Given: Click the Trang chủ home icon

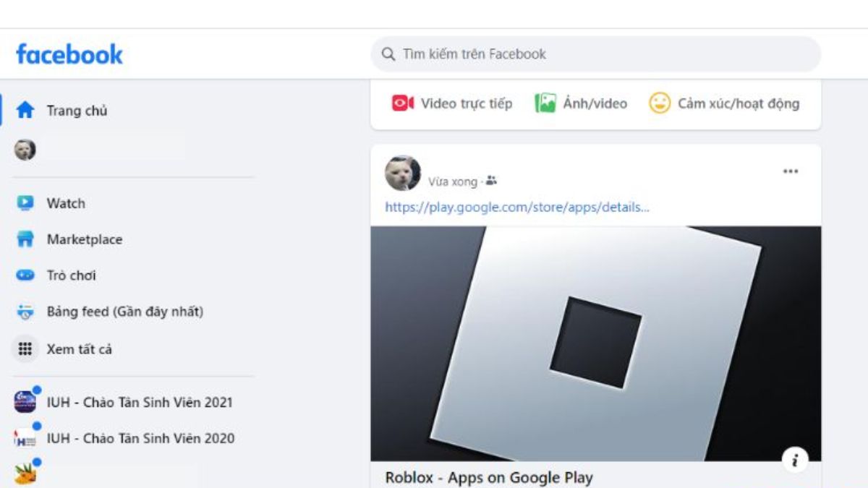Looking at the screenshot, I should tap(25, 111).
